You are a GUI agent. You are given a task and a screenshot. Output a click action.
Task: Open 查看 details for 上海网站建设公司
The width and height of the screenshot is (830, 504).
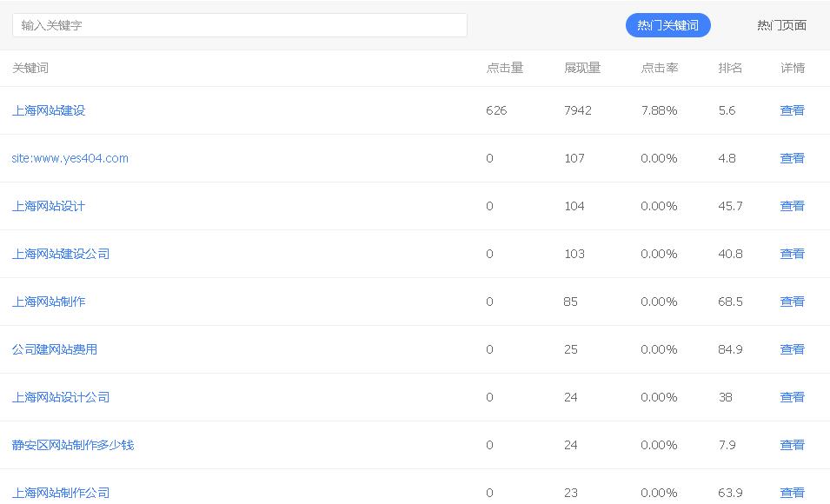point(792,254)
